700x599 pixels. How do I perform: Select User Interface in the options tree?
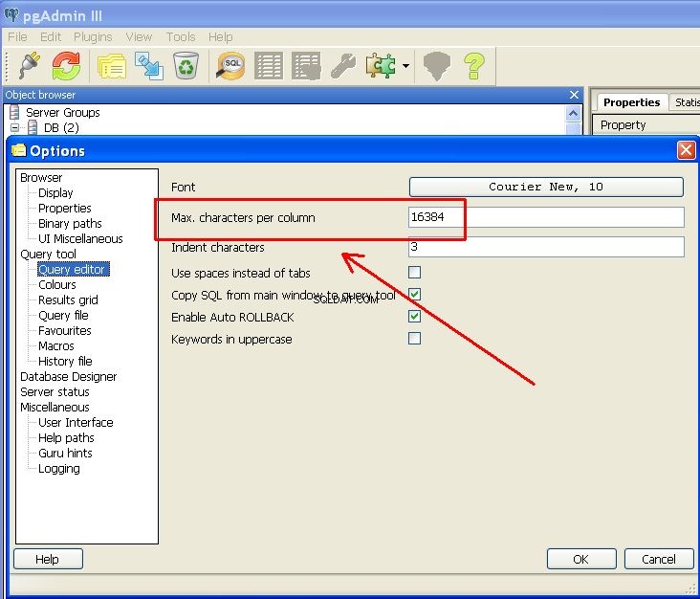pos(76,422)
